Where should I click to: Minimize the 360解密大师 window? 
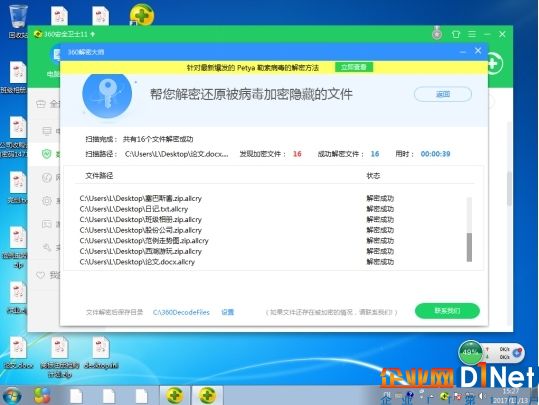pyautogui.click(x=463, y=52)
